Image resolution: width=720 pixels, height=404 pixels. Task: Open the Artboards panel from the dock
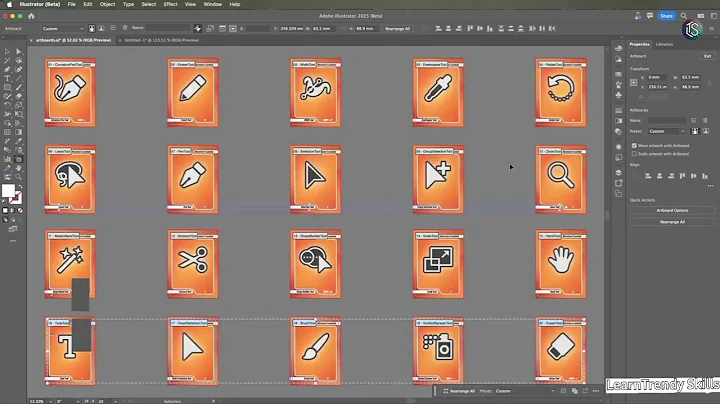coord(619,194)
